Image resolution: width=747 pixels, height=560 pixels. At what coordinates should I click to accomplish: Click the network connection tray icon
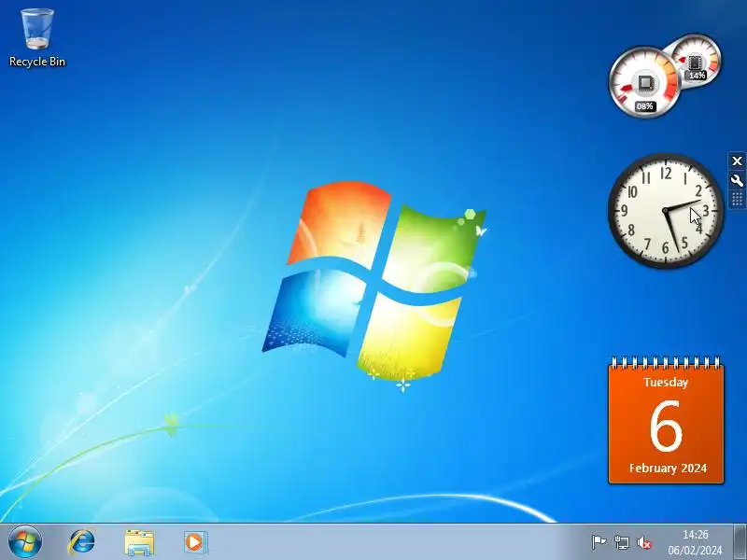pos(622,542)
